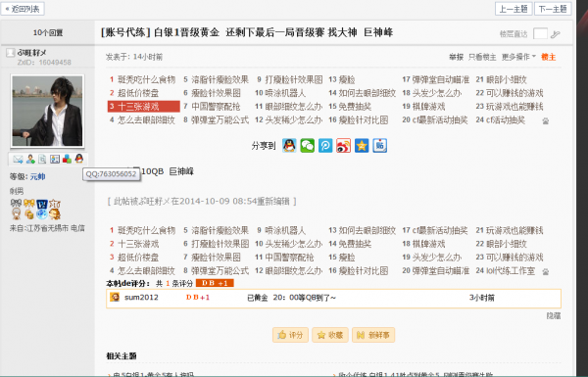Click sum2012's small avatar icon
Image resolution: width=588 pixels, height=377 pixels.
point(115,297)
